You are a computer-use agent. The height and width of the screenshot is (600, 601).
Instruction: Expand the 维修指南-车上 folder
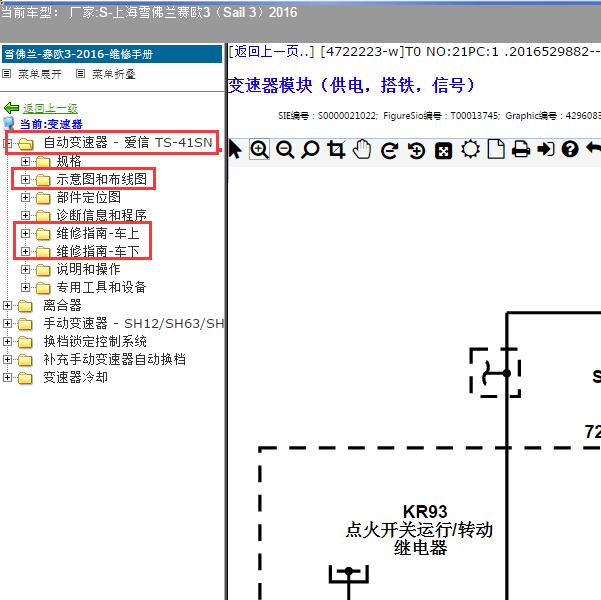[25, 233]
